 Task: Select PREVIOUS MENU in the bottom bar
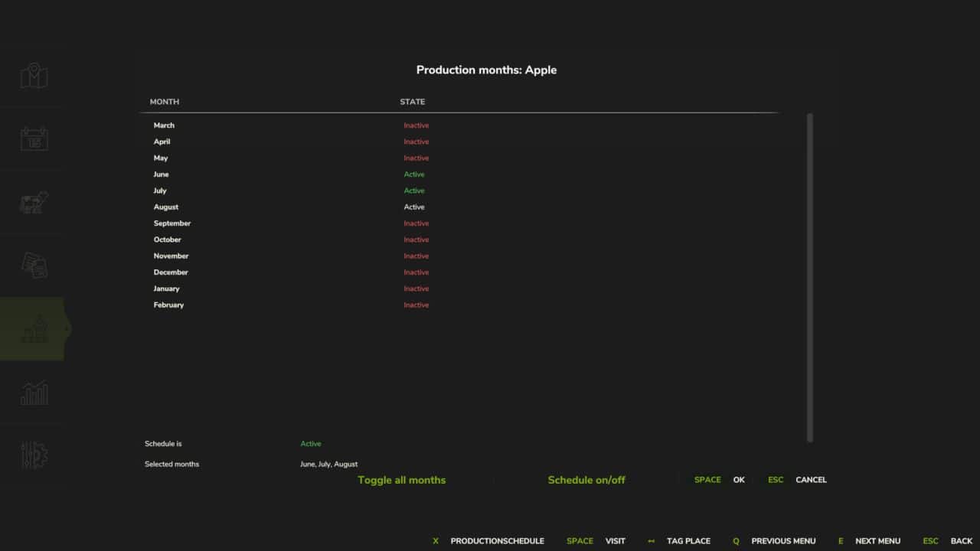coord(782,541)
